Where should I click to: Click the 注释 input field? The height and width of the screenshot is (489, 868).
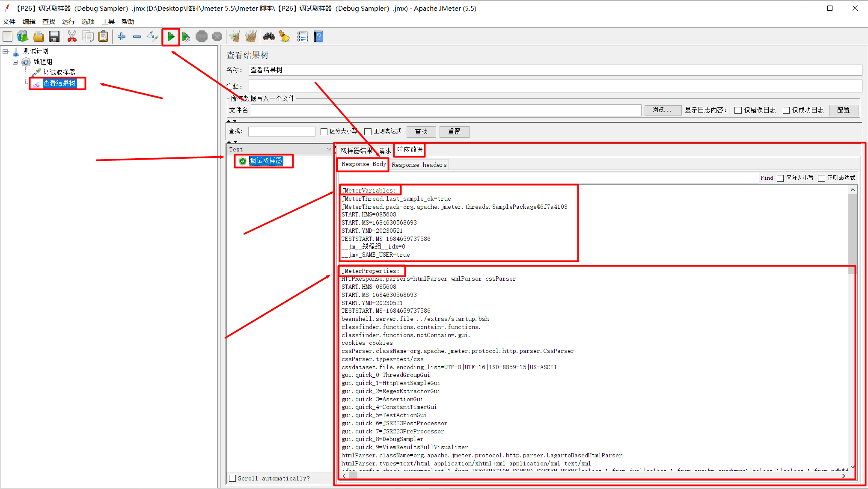point(555,86)
